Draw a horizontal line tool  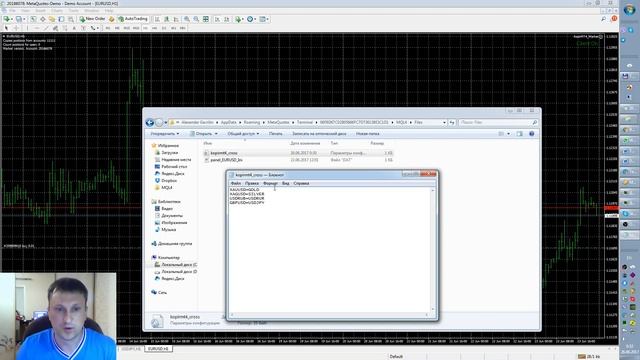pos(37,28)
